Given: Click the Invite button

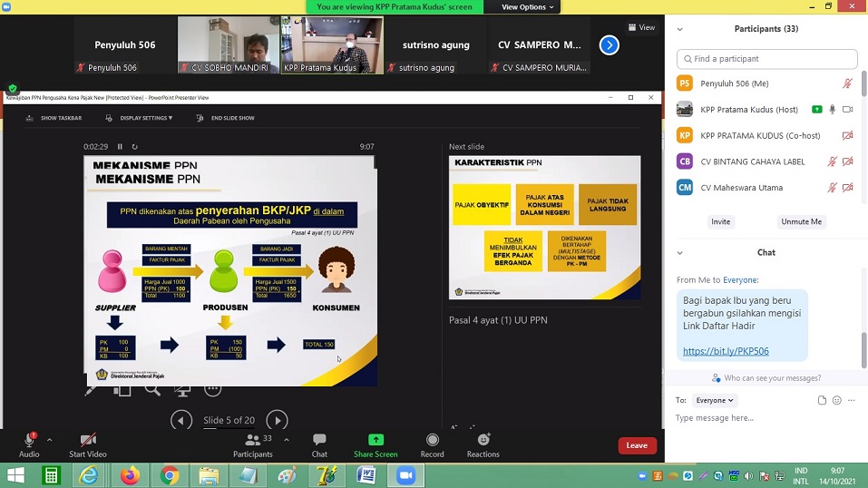Looking at the screenshot, I should [x=720, y=221].
